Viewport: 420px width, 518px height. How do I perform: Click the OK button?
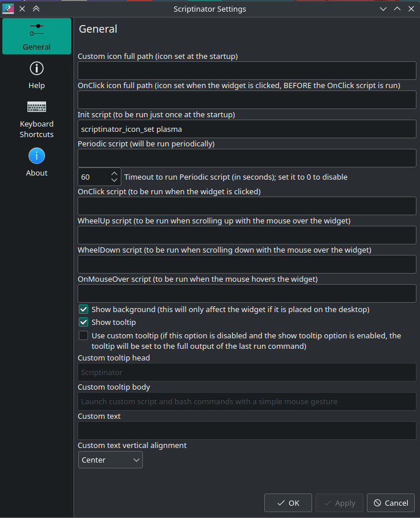288,503
